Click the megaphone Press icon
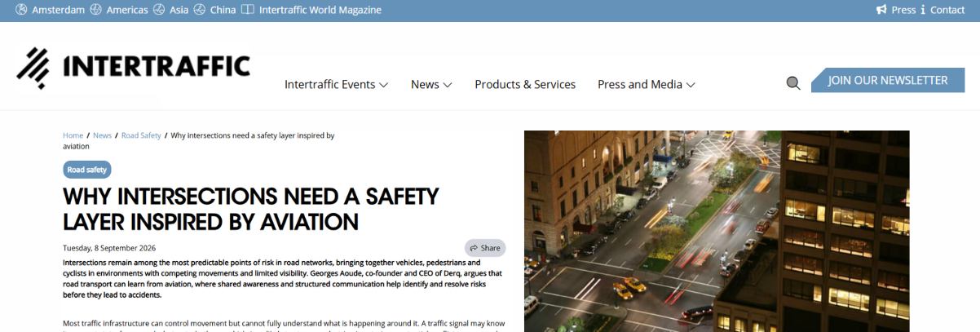Screen dimensions: 980x332 point(881,10)
